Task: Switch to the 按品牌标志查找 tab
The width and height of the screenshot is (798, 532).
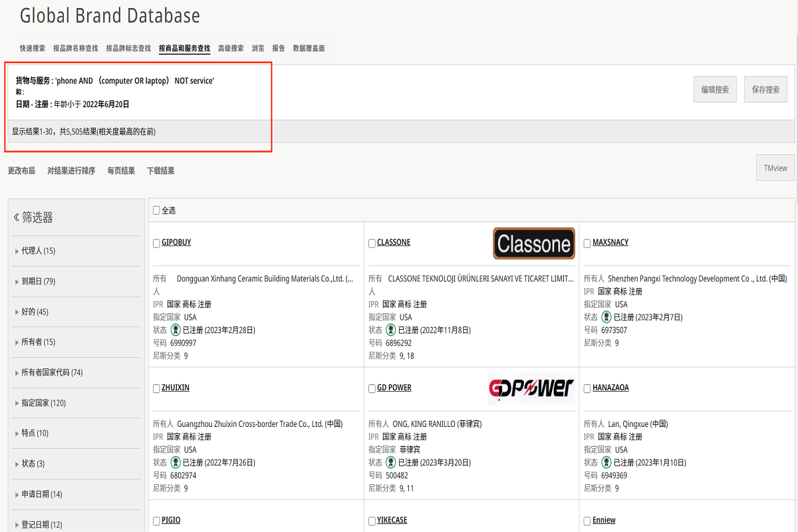Action: coord(128,49)
